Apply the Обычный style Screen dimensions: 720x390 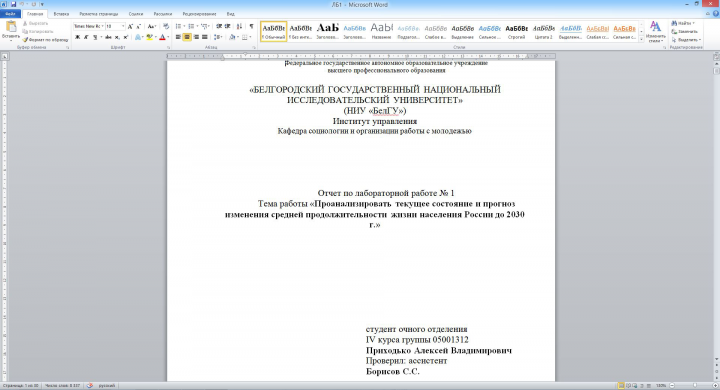[x=274, y=31]
